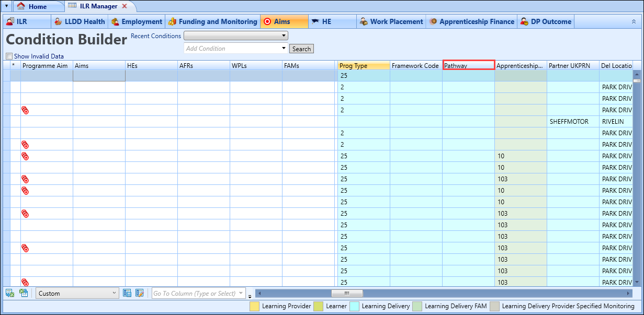Screen dimensions: 644x315
Task: Click the WPLs column header
Action: (256, 65)
